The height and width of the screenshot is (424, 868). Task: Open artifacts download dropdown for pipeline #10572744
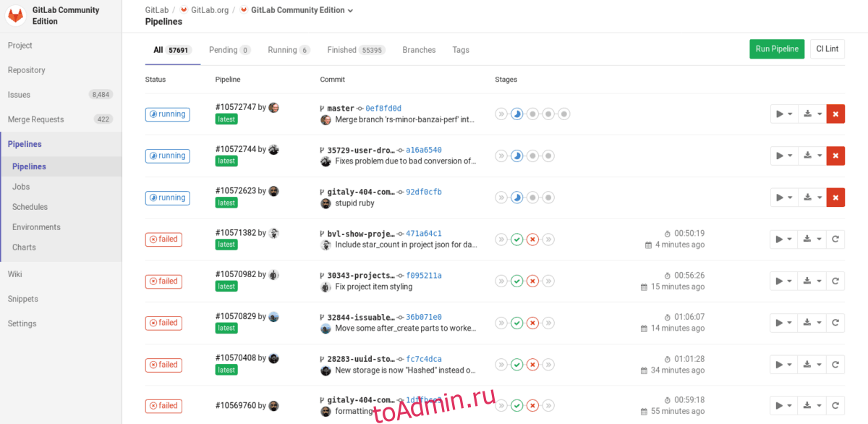pyautogui.click(x=812, y=156)
